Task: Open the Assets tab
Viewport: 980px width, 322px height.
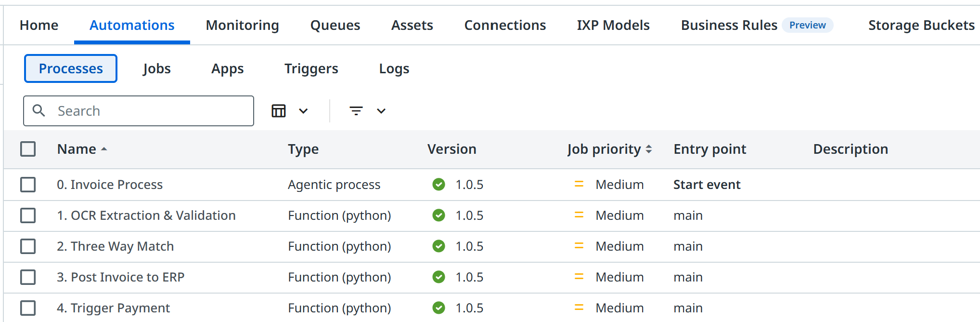Action: (412, 25)
